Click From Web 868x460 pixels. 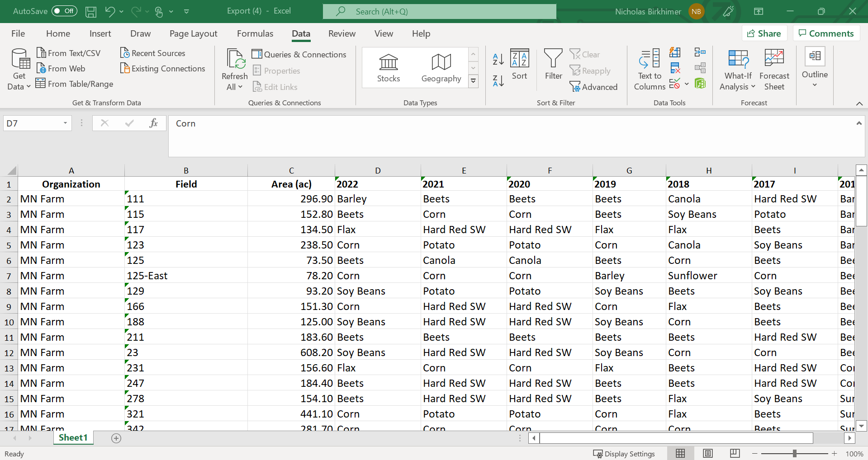(x=61, y=68)
